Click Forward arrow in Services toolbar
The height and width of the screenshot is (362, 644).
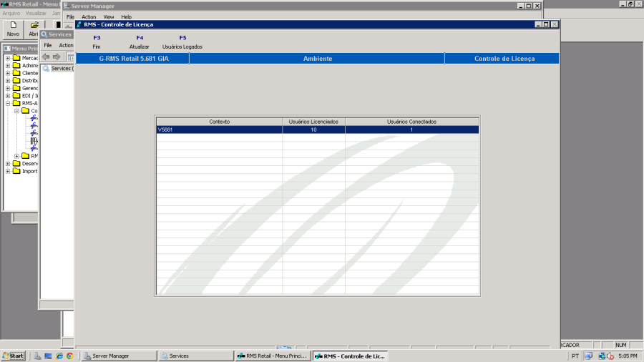[x=57, y=57]
